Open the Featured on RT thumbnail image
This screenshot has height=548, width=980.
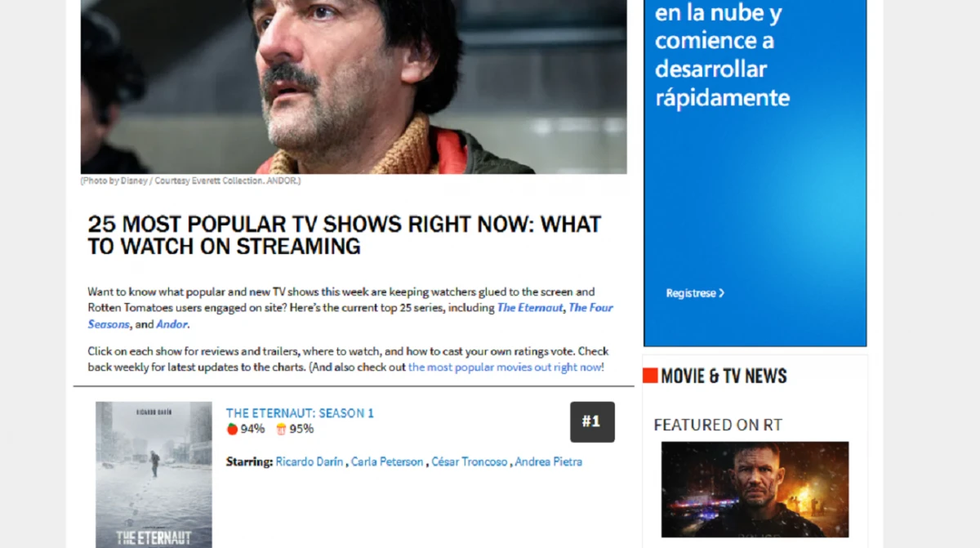(755, 489)
